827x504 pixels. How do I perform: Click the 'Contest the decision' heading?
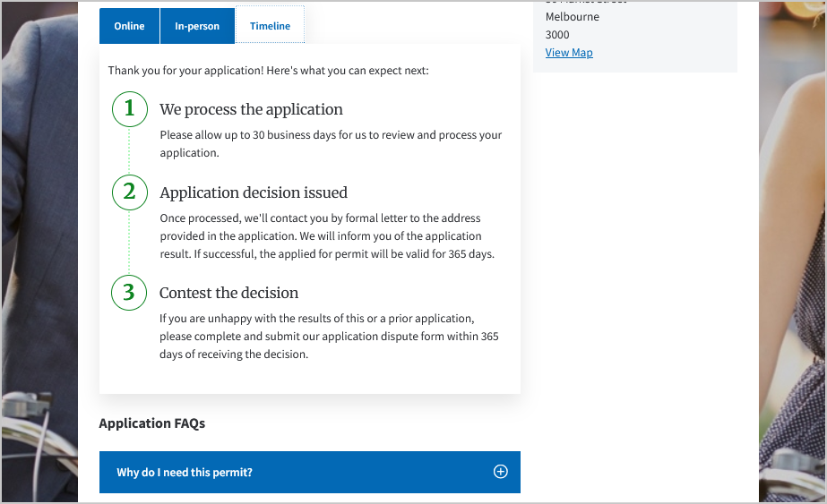click(228, 293)
